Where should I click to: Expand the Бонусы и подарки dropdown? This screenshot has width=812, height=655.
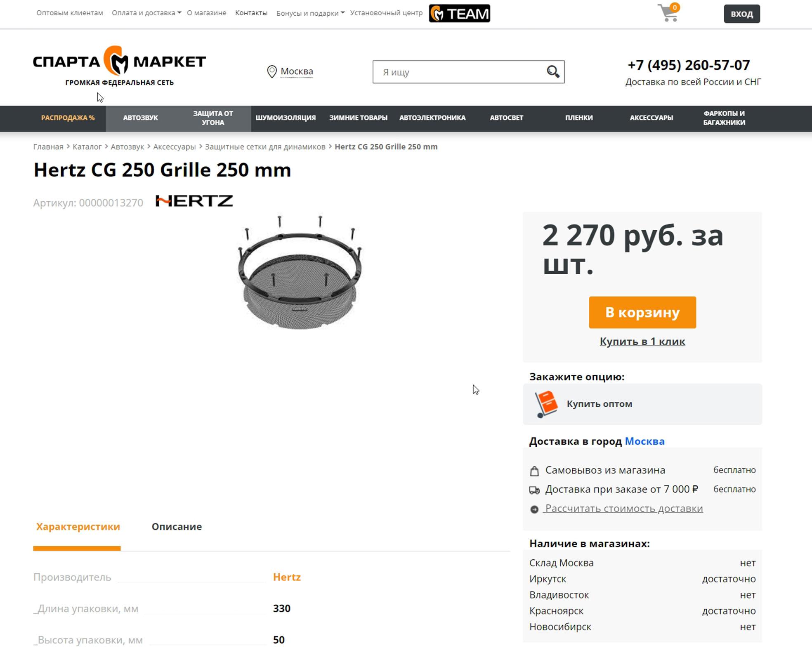pyautogui.click(x=310, y=13)
